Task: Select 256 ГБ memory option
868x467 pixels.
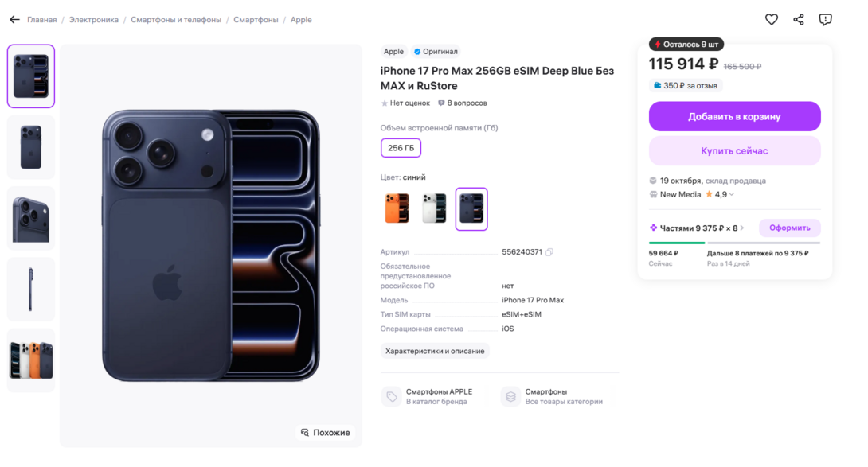Action: point(401,148)
